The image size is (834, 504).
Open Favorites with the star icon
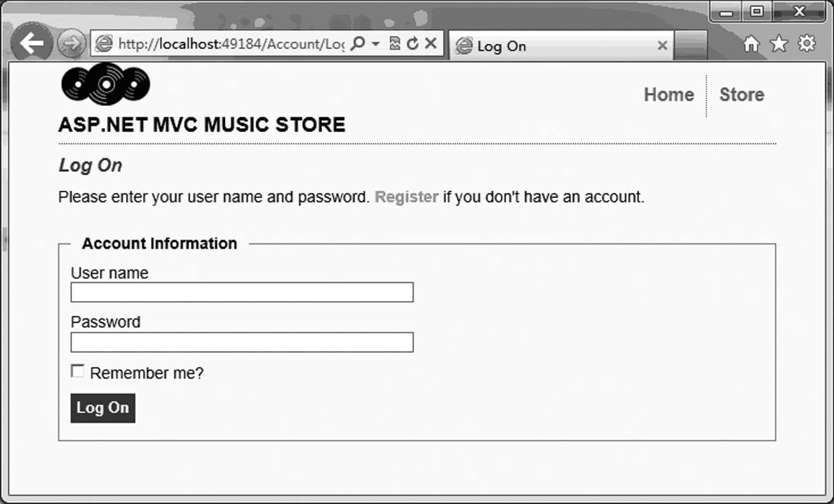pyautogui.click(x=779, y=44)
